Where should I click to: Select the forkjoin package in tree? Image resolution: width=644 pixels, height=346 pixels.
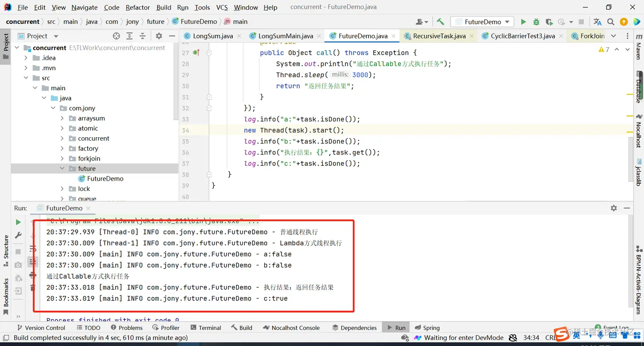click(x=89, y=159)
